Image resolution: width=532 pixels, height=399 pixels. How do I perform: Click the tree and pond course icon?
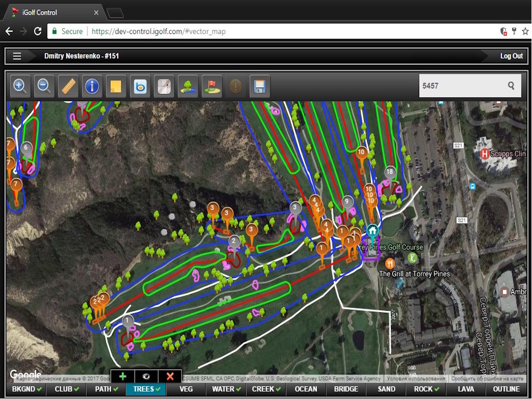click(188, 86)
